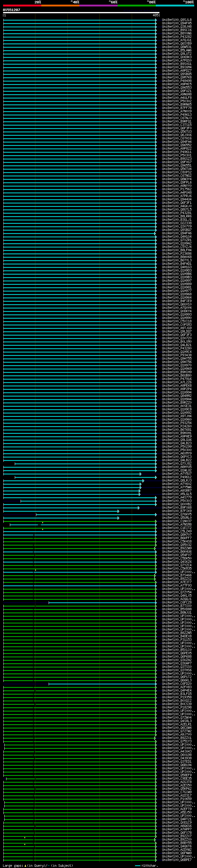Viewport: 197px width, 868px height.
Task: Select the UniRef100_A4S779 entry
Action: pyautogui.click(x=177, y=497)
